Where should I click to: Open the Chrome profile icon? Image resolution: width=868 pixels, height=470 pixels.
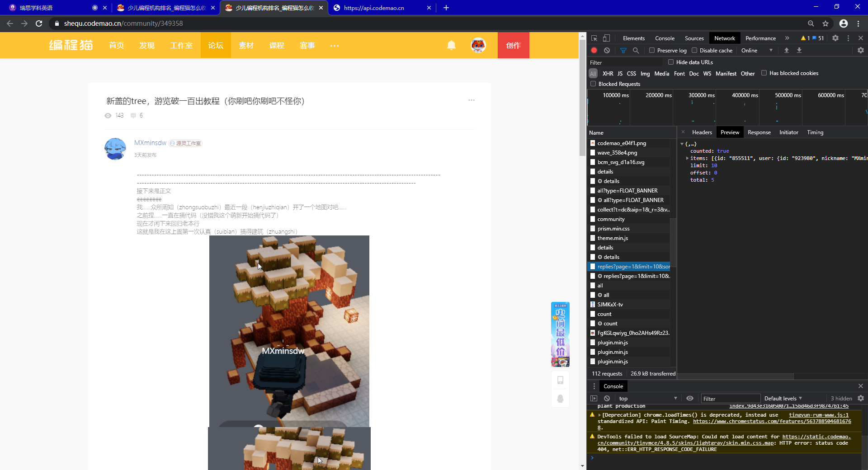844,23
